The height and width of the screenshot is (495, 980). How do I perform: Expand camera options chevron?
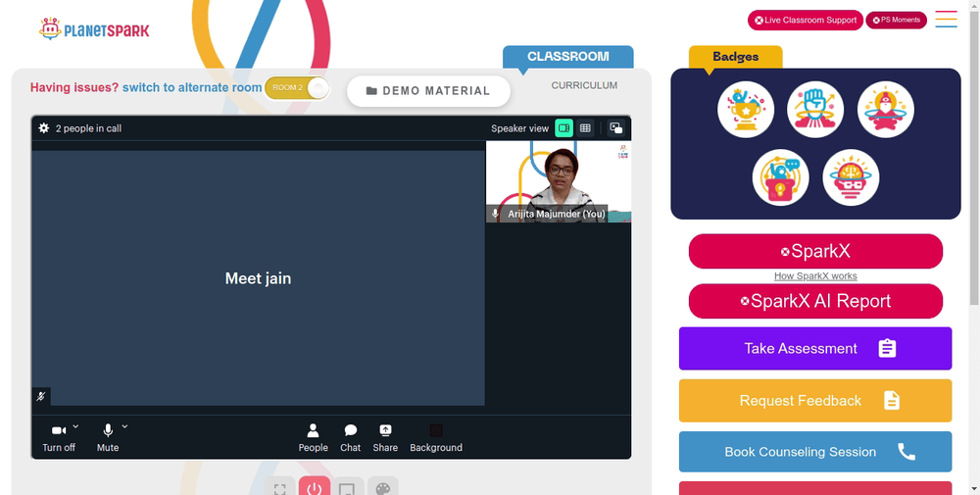click(75, 426)
